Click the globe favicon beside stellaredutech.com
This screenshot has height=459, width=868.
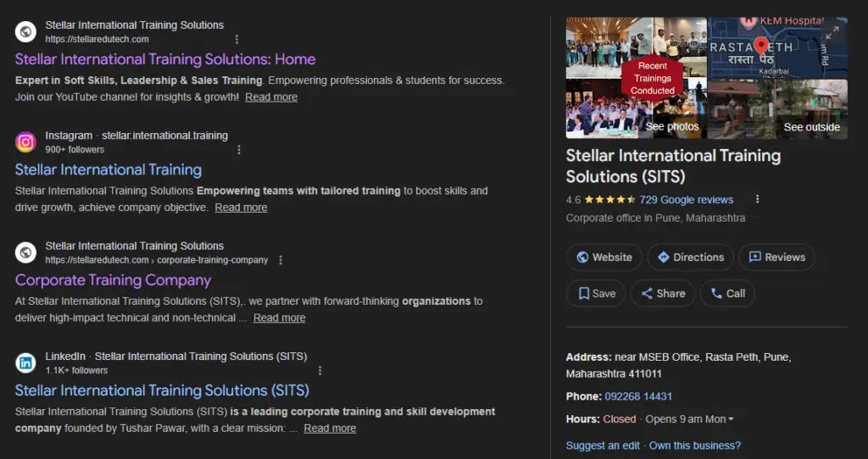point(26,32)
